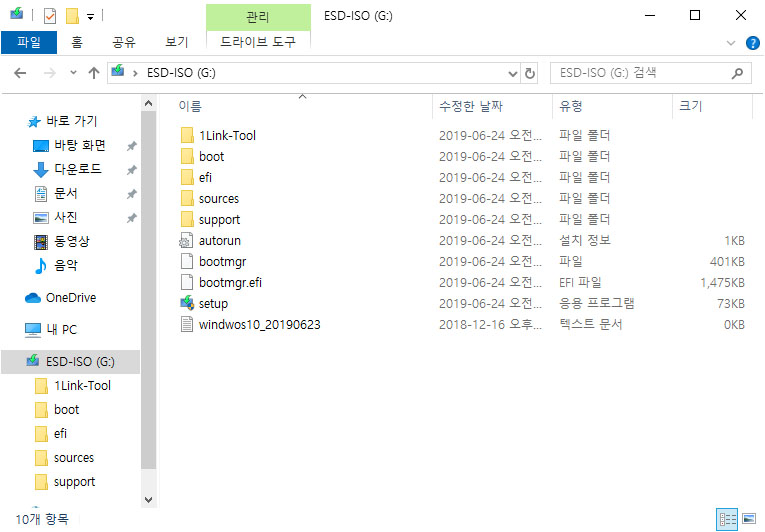Open Help with the question mark icon
This screenshot has width=765, height=532.
[x=752, y=43]
